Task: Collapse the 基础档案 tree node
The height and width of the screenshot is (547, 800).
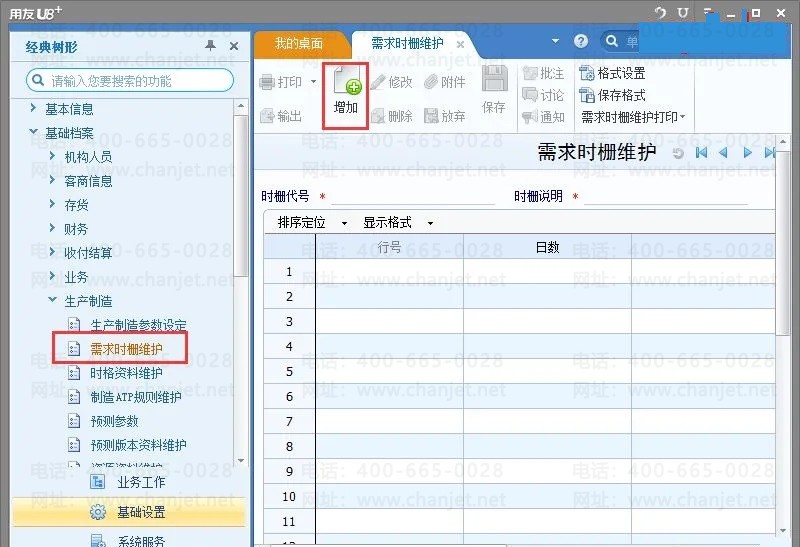Action: click(33, 132)
